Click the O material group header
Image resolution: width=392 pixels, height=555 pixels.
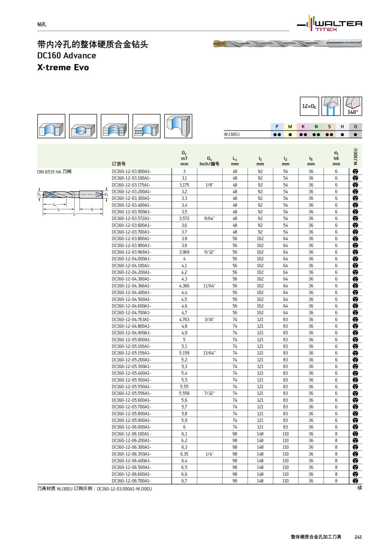click(355, 127)
